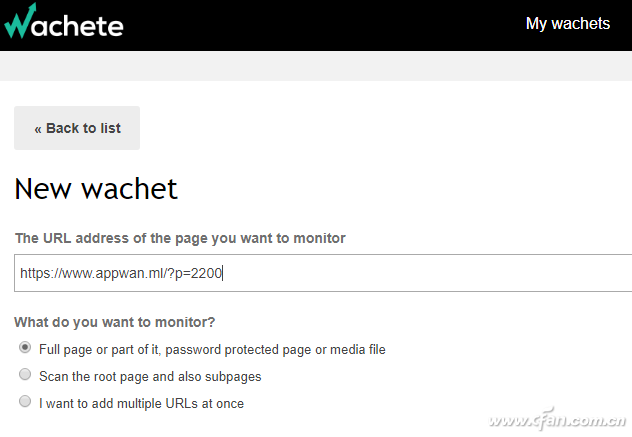Image resolution: width=632 pixels, height=437 pixels.
Task: Click the « chevron in Back to list
Action: click(38, 129)
